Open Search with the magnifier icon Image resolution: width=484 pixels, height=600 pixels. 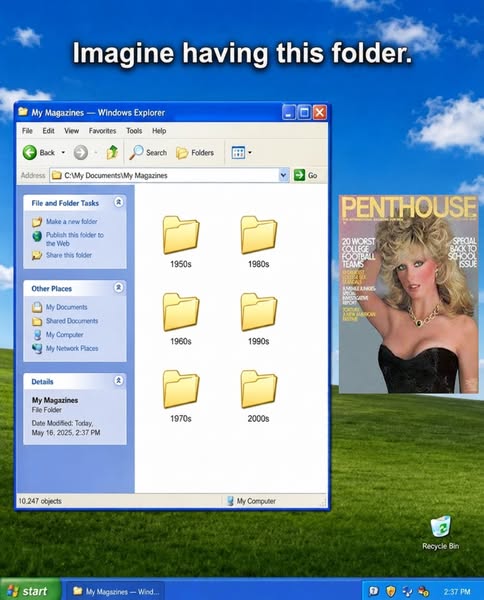pos(136,152)
